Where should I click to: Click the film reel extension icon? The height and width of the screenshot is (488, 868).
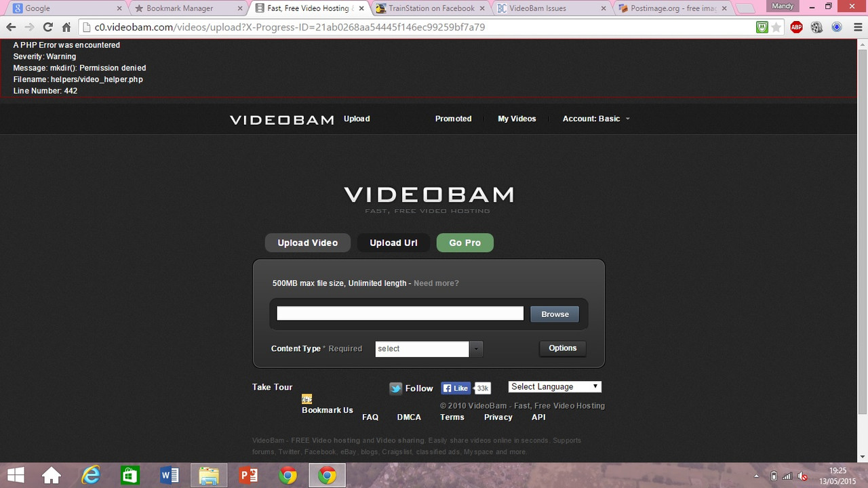(x=816, y=27)
